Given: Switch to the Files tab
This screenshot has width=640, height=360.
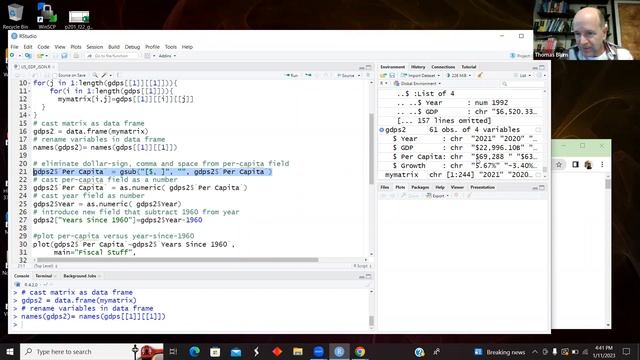Looking at the screenshot, I should click(x=384, y=187).
